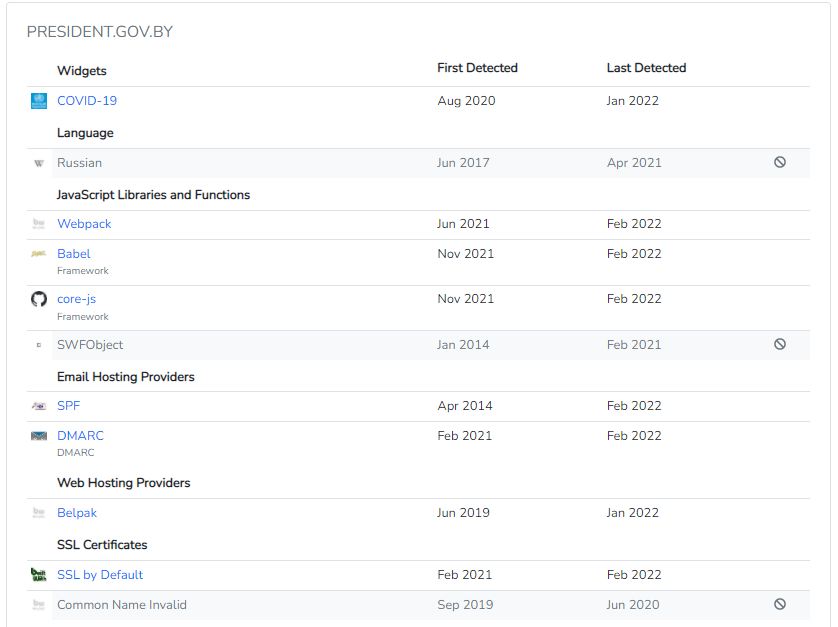Click Jun 2021 date in Webpack row

(463, 223)
